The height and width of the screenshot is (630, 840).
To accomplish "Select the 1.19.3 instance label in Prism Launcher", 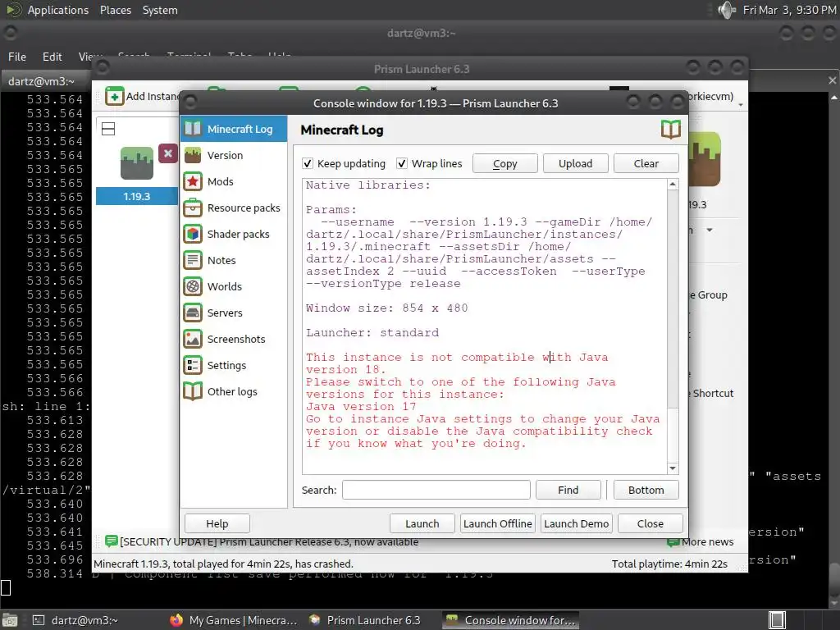I will point(137,197).
